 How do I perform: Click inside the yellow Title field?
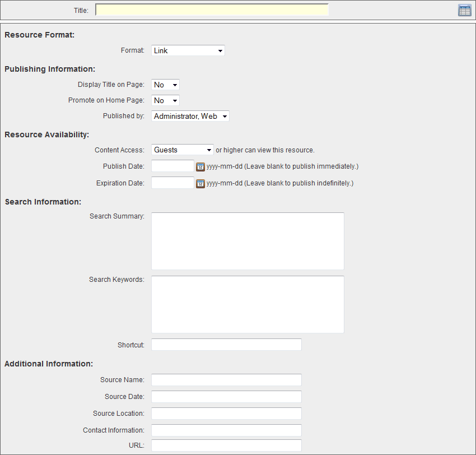coord(212,10)
